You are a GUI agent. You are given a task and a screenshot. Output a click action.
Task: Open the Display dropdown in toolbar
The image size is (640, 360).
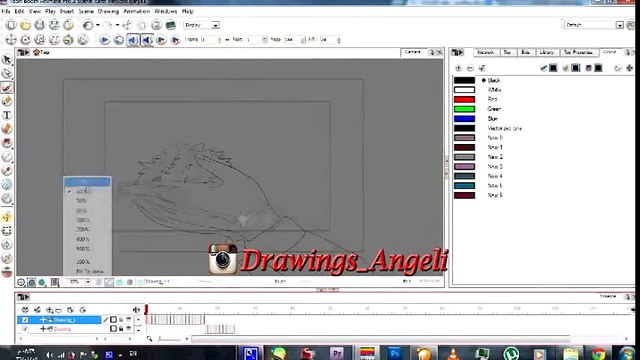[x=201, y=25]
